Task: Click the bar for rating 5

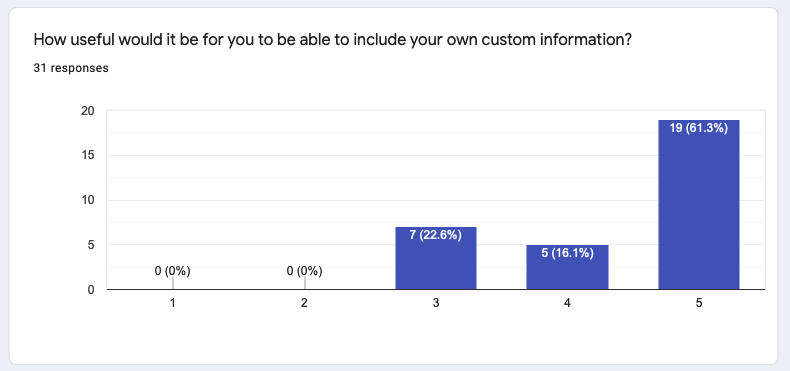Action: click(x=699, y=205)
